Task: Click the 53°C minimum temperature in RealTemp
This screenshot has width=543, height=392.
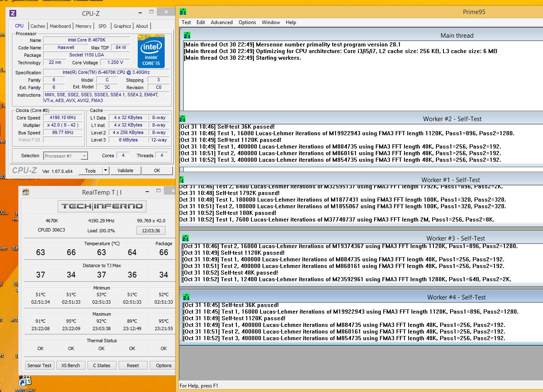Action: coord(102,295)
